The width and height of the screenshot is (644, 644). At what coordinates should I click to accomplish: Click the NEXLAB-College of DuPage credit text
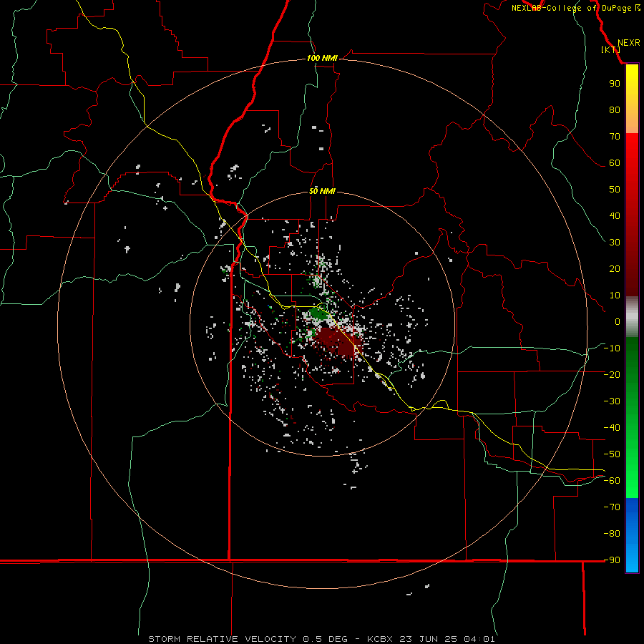575,8
